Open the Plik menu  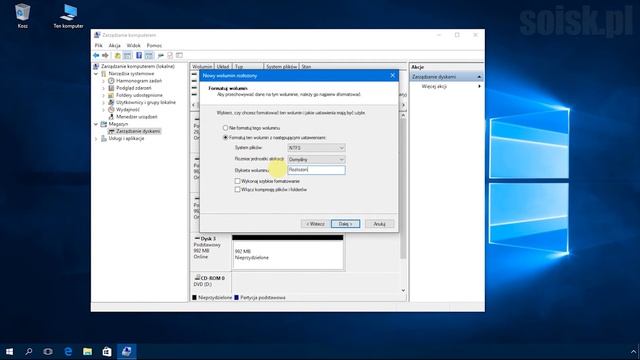(98, 45)
